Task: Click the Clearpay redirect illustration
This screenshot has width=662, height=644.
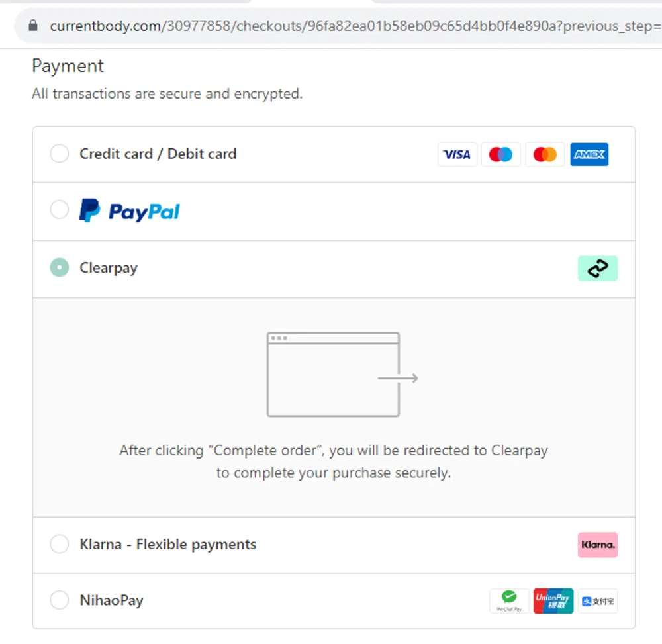Action: [x=333, y=374]
